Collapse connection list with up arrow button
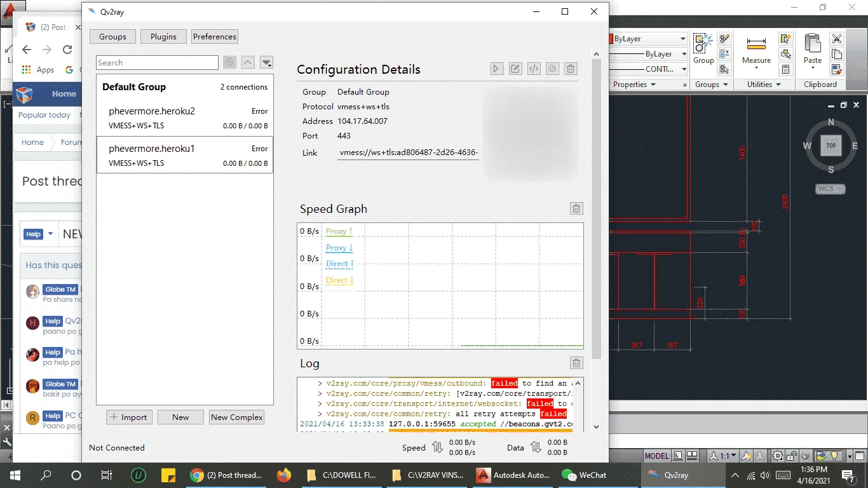Image resolution: width=868 pixels, height=488 pixels. coord(248,62)
